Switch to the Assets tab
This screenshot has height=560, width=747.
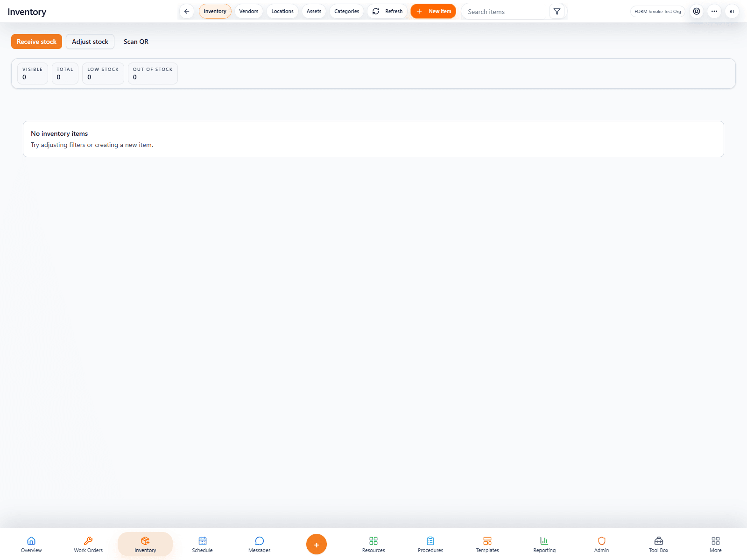click(314, 11)
